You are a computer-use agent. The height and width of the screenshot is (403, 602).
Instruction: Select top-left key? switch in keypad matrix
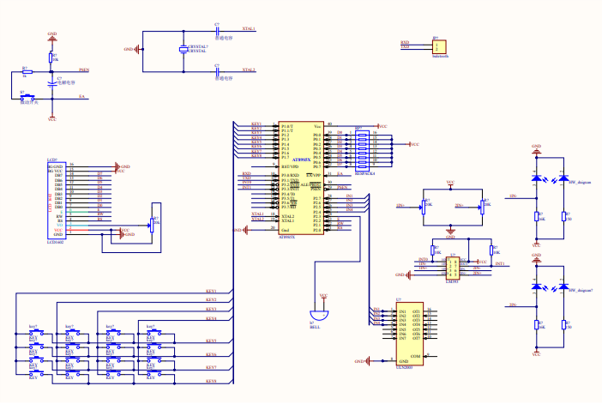tap(37, 331)
